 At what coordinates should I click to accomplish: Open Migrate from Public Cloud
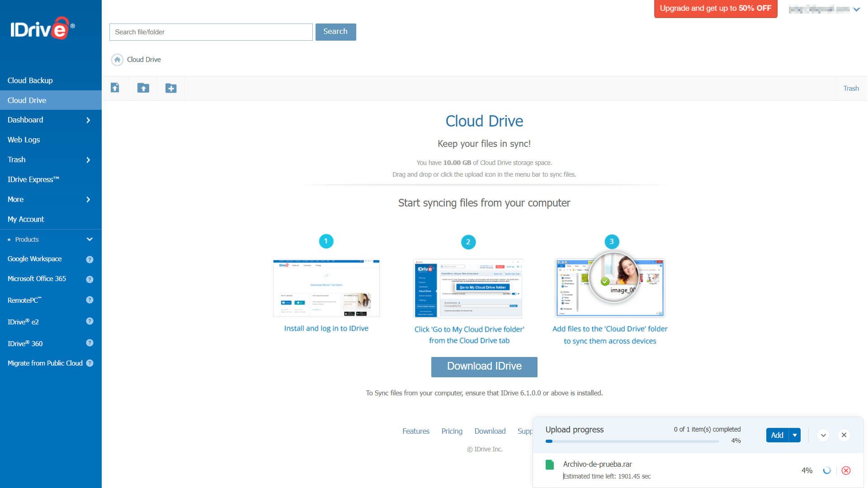pos(45,363)
